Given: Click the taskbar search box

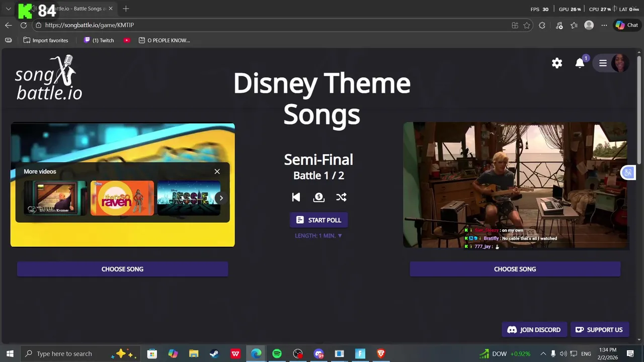Looking at the screenshot, I should pos(80,353).
